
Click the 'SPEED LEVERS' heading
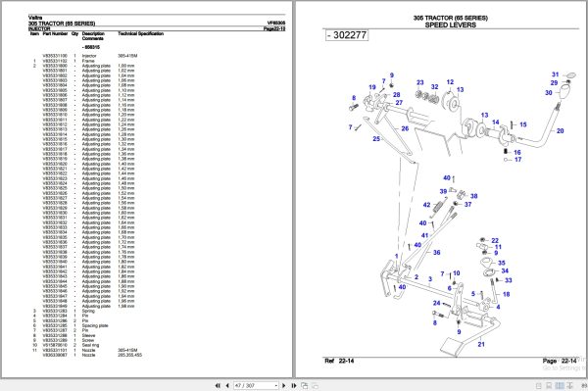pyautogui.click(x=451, y=25)
